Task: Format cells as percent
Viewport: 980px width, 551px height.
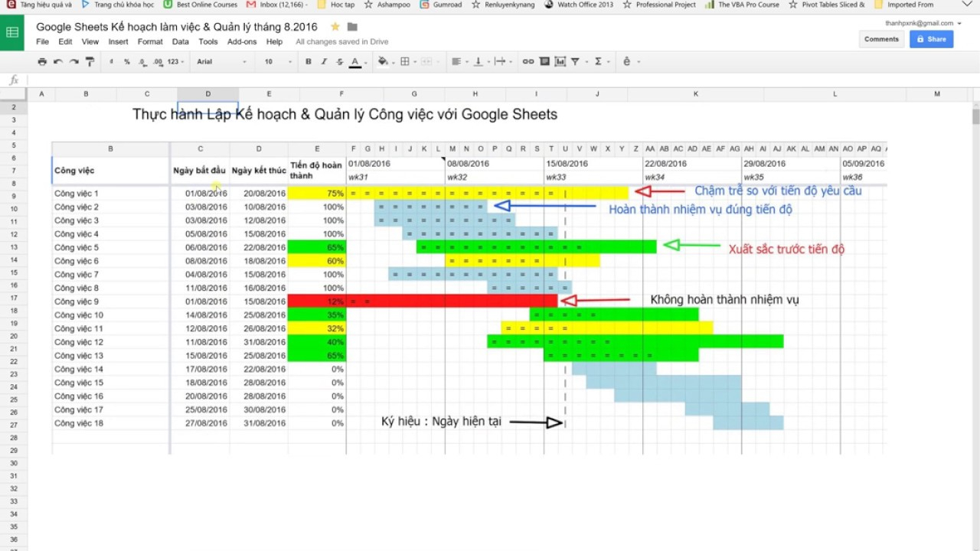Action: click(127, 61)
